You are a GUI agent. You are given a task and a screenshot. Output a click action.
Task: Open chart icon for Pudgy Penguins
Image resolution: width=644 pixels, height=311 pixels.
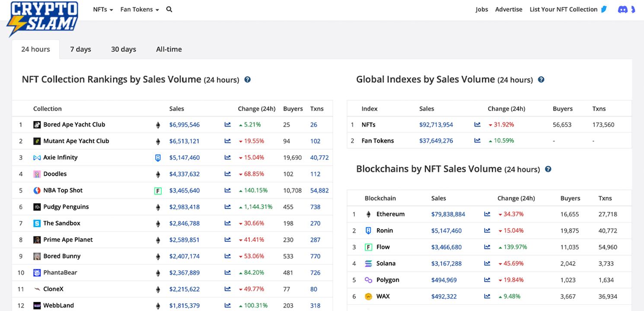click(227, 207)
